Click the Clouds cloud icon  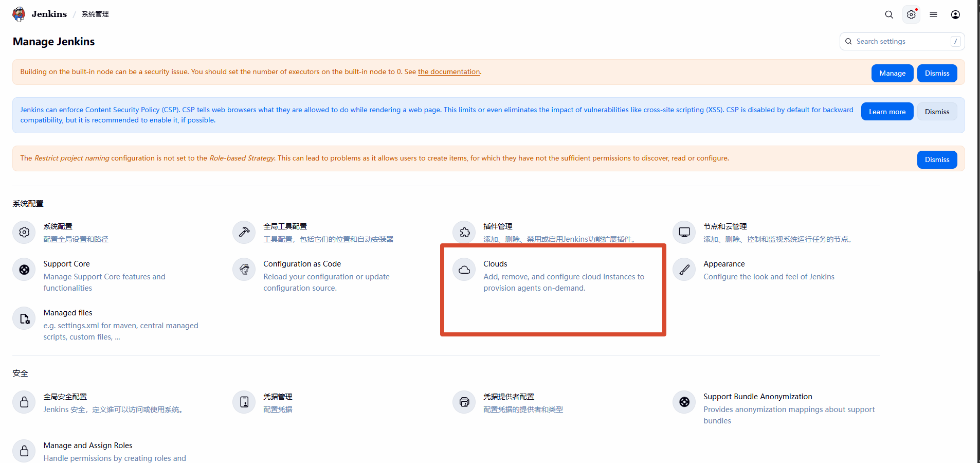point(464,270)
